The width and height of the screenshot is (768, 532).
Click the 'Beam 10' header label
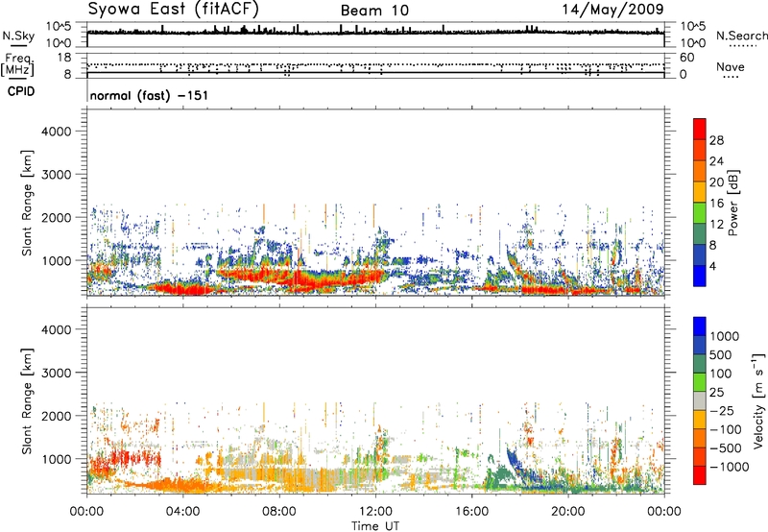pos(374,11)
